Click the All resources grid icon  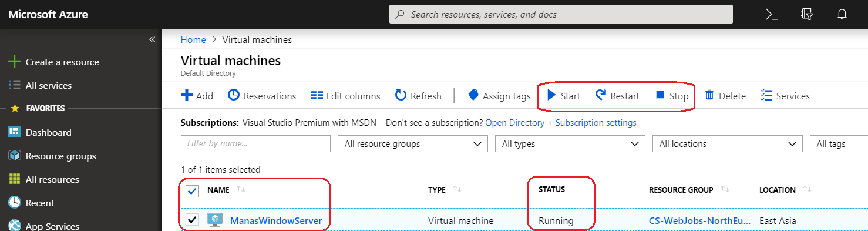click(15, 179)
